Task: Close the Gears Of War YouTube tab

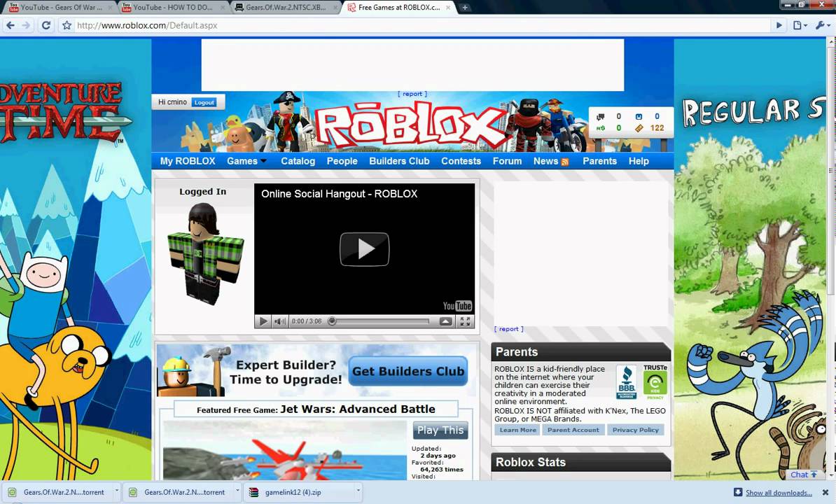Action: click(x=111, y=8)
